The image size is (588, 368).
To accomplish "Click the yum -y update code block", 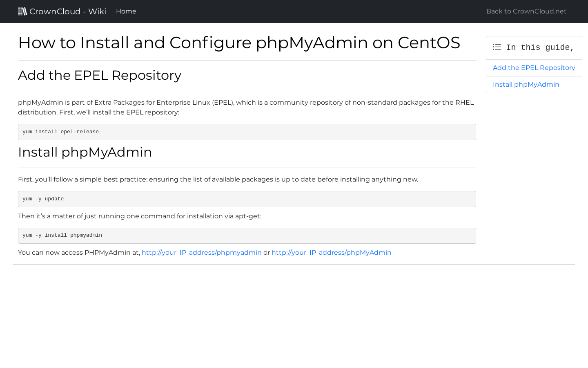I will click(x=247, y=199).
